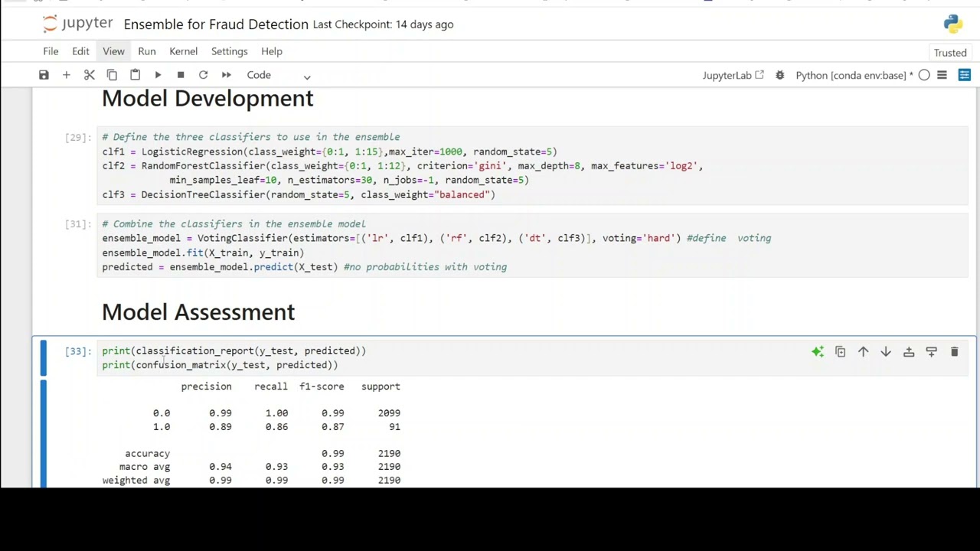Select cell with prompt [31]

click(77, 224)
